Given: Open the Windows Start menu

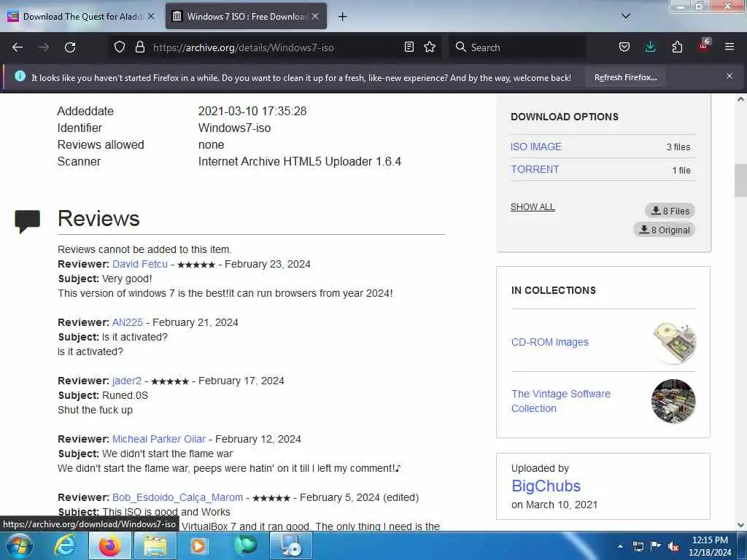Looking at the screenshot, I should click(x=18, y=545).
